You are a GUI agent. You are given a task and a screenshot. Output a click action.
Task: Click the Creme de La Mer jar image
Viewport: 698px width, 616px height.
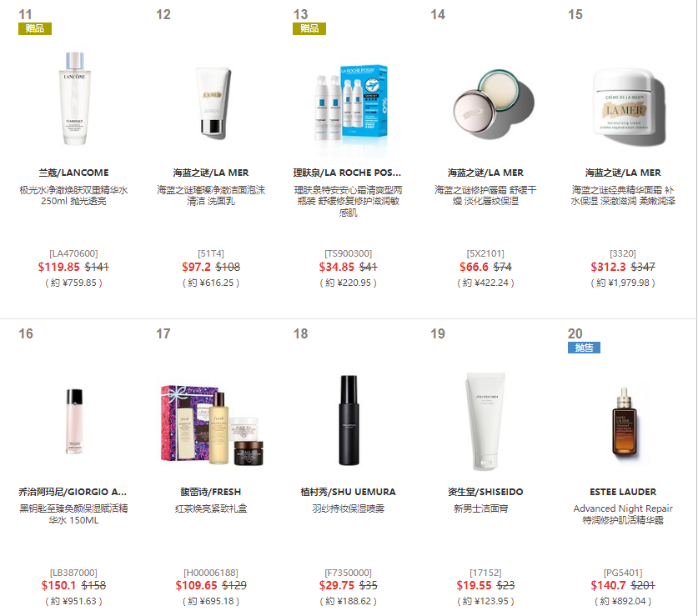tap(628, 106)
